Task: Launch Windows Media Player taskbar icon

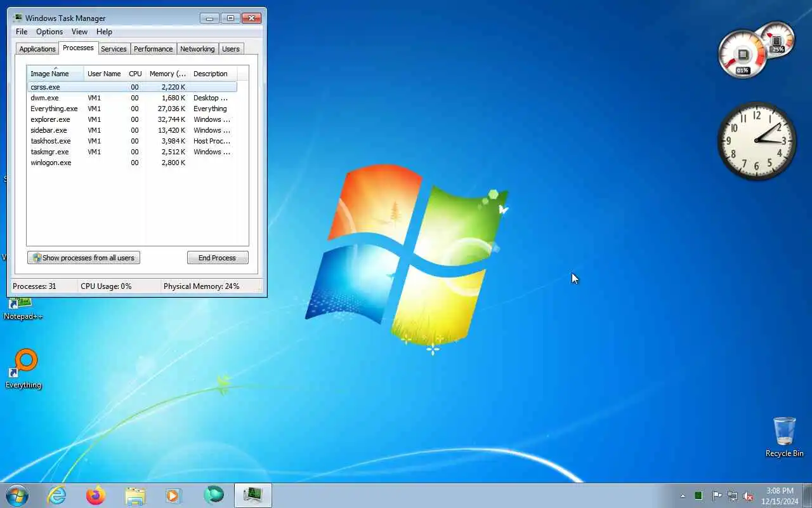Action: [x=174, y=495]
